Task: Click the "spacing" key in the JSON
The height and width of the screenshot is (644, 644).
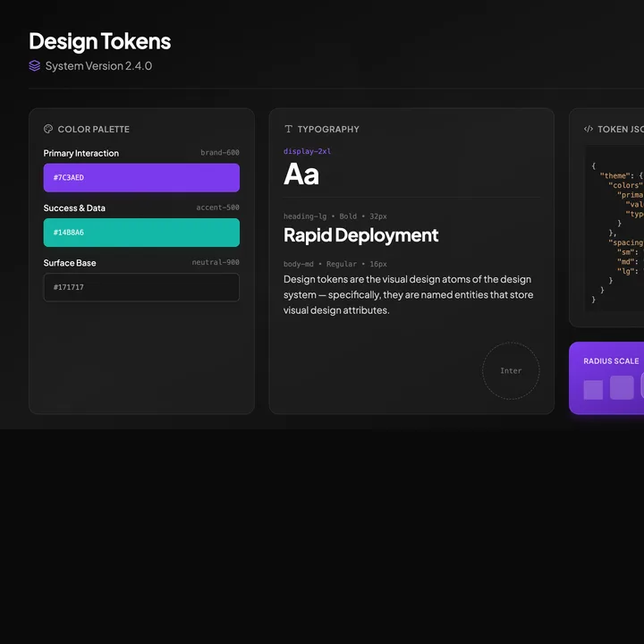Action: 626,242
